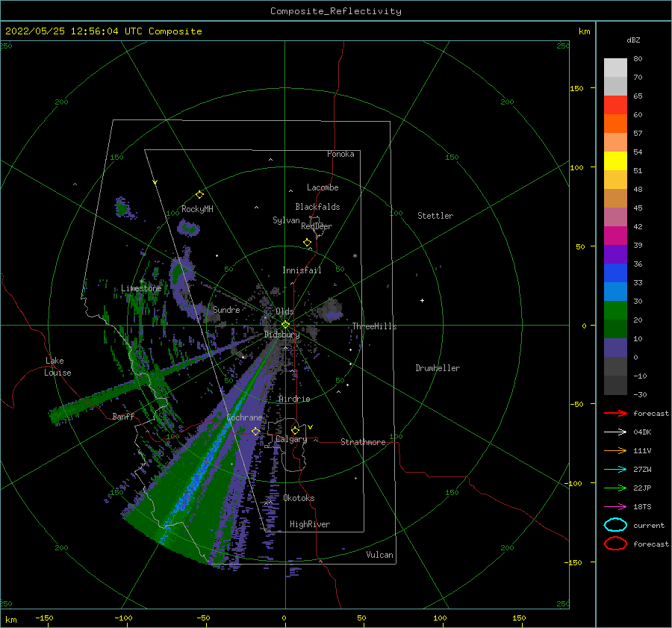Click the Cochrane town label
Viewport: 672px width, 628px height.
(244, 417)
